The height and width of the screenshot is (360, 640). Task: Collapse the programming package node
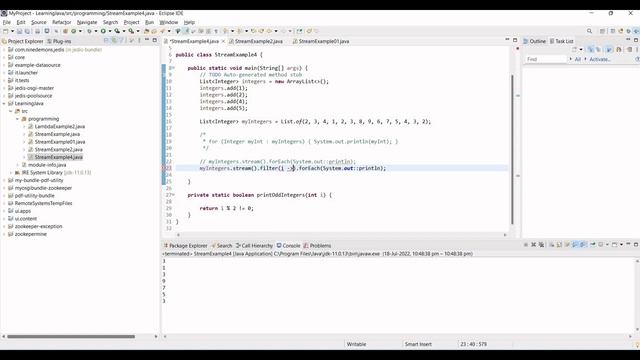[x=17, y=119]
